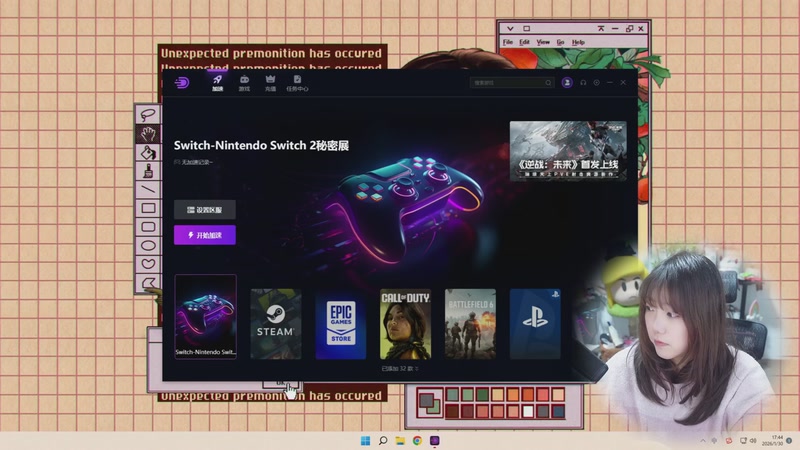Viewport: 800px width, 450px height.
Task: Click the 设置区服 region server button
Action: pyautogui.click(x=205, y=210)
